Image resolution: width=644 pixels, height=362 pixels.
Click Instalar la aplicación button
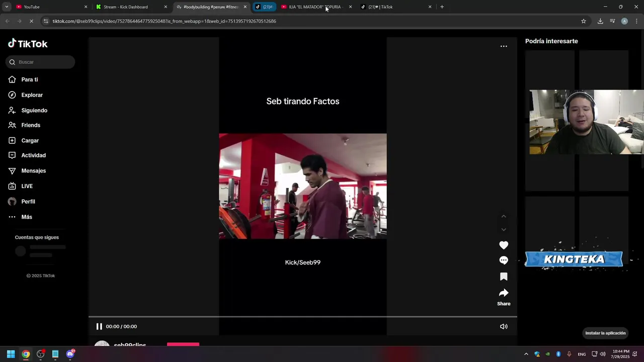click(605, 333)
